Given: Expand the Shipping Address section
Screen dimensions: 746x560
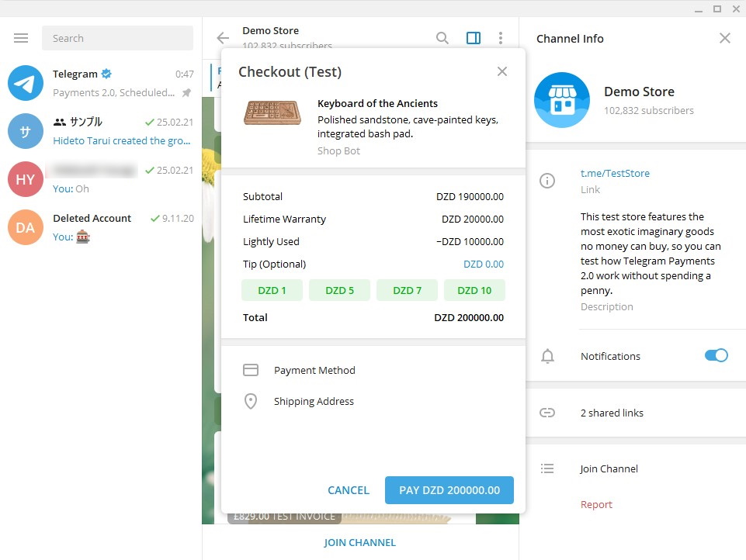Looking at the screenshot, I should coord(314,401).
